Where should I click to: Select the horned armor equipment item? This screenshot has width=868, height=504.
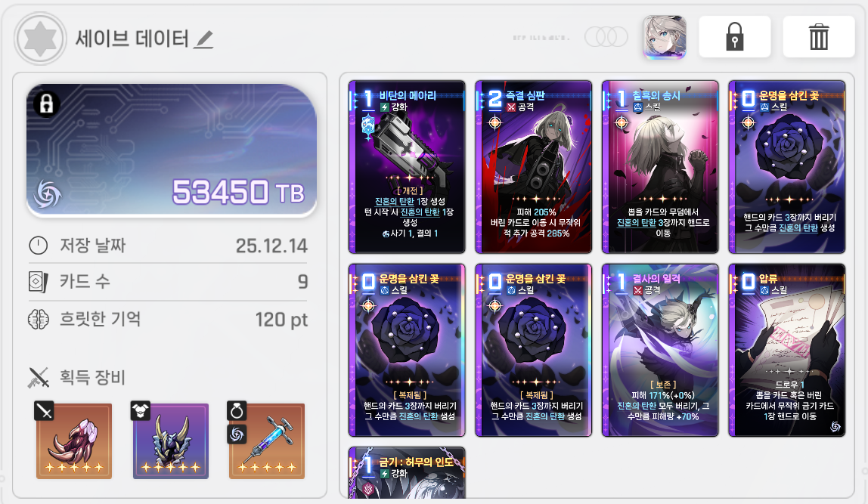tap(171, 441)
